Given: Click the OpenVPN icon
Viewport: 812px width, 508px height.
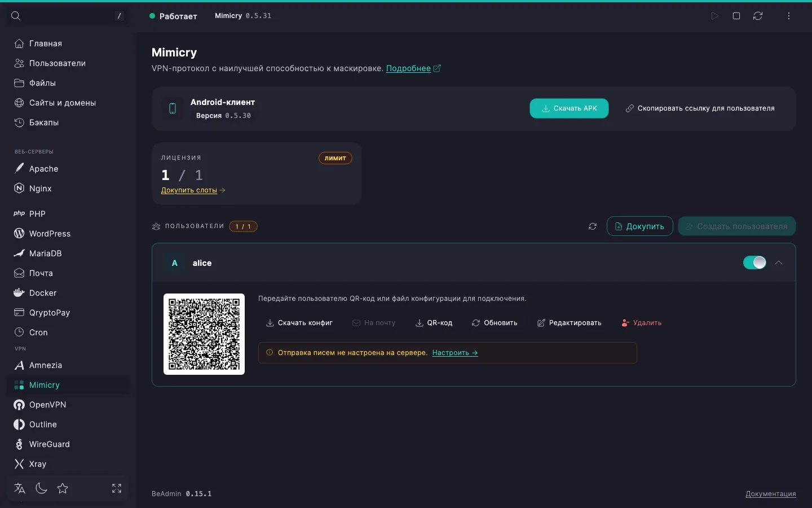Looking at the screenshot, I should tap(19, 405).
